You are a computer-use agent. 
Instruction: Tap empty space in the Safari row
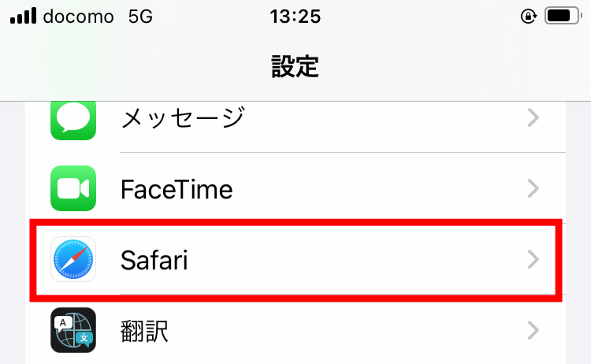click(x=355, y=259)
